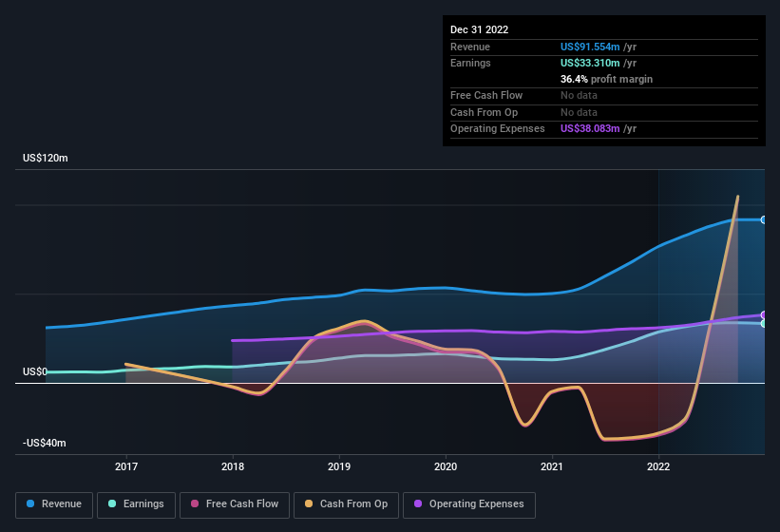The height and width of the screenshot is (532, 780).
Task: Toggle Cash From Op legend item
Action: [346, 503]
